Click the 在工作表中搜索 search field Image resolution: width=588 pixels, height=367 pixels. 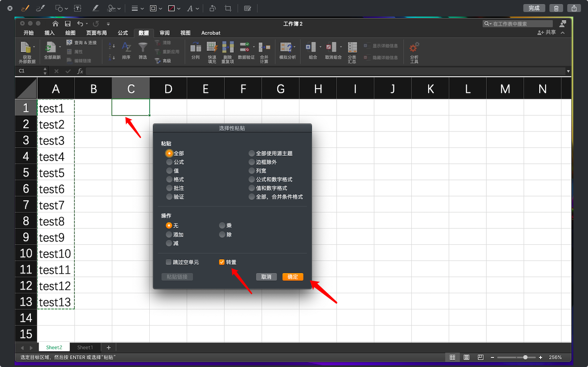(x=518, y=24)
